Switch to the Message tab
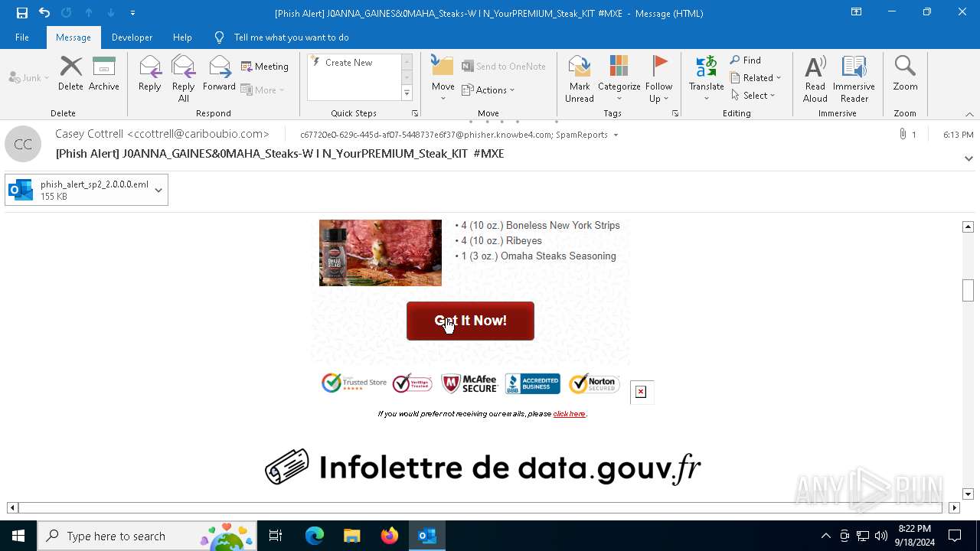Image resolution: width=980 pixels, height=551 pixels. pos(73,37)
